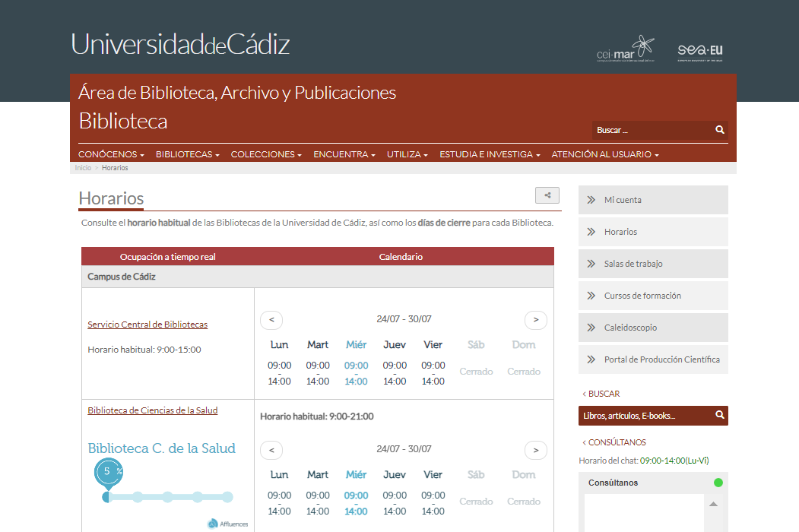Screen dimensions: 799x532
Task: Collapse the BUSCAR sidebar section
Action: [601, 394]
